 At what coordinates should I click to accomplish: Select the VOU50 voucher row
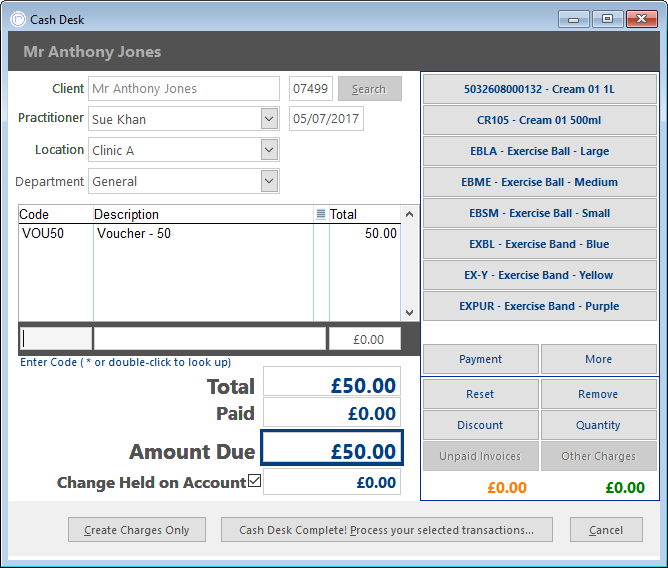(x=209, y=233)
